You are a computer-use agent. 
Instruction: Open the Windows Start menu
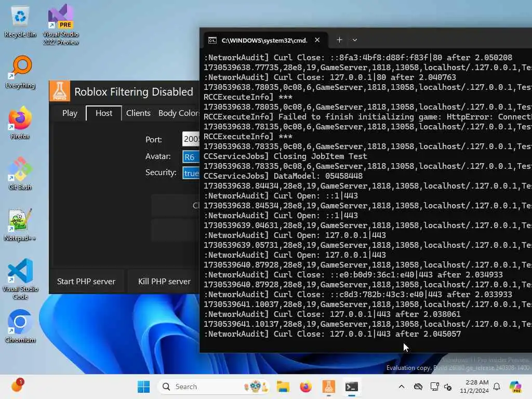coord(143,387)
